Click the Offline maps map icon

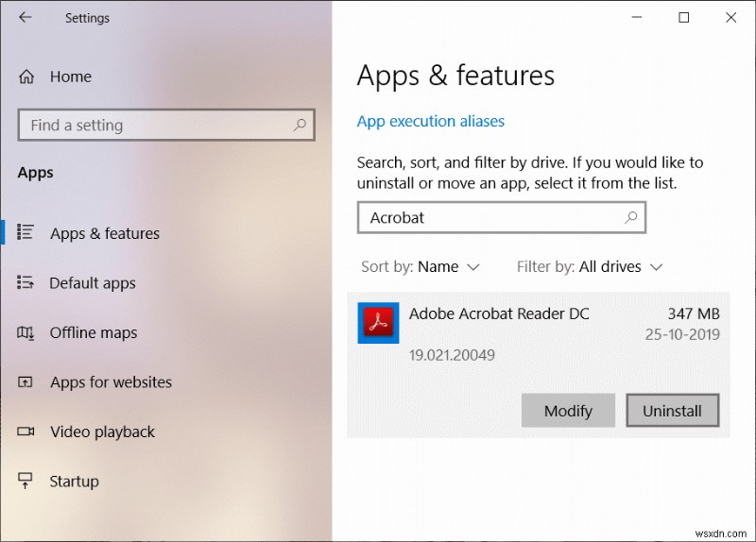tap(26, 332)
